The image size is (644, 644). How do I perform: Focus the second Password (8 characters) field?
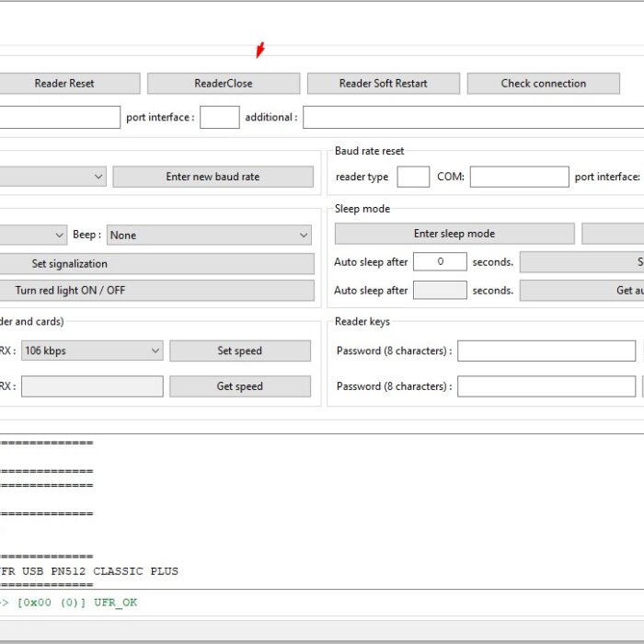tap(546, 386)
